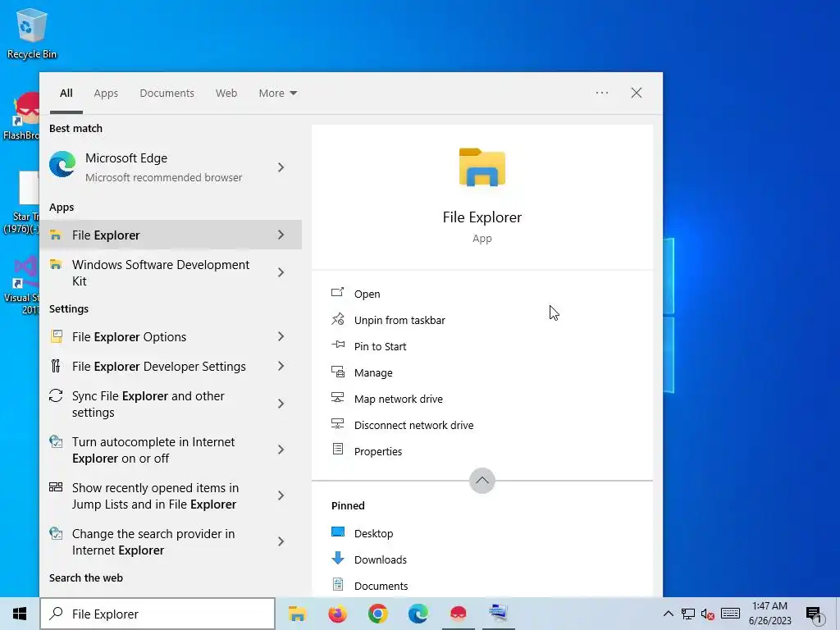Viewport: 840px width, 630px height.
Task: Collapse the actions list with up chevron
Action: pos(482,481)
